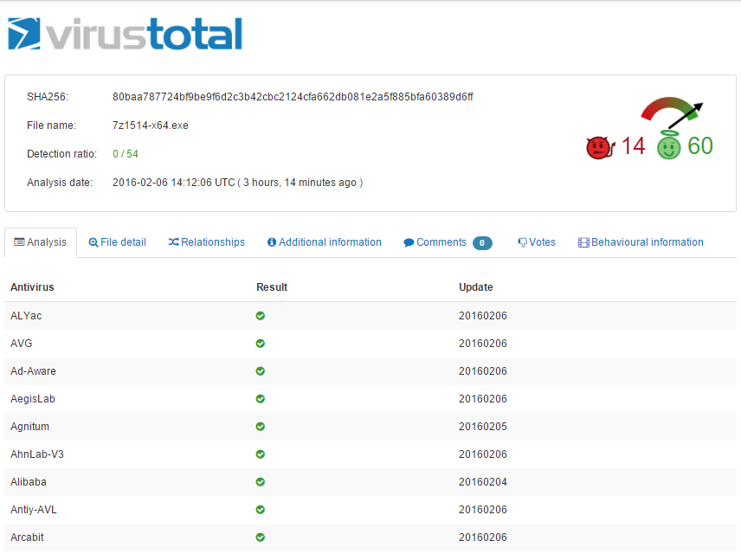Click the green check icon for Antiy-AVL
Image resolution: width=741 pixels, height=560 pixels.
pos(260,510)
